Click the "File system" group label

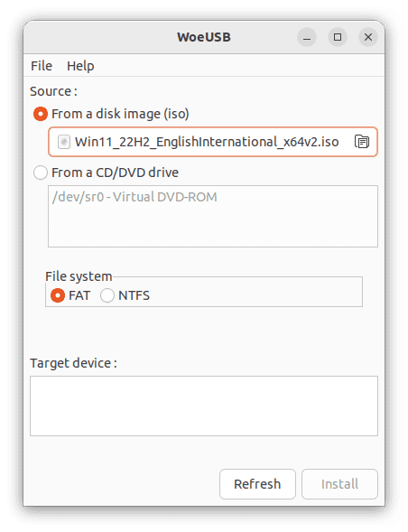point(79,276)
